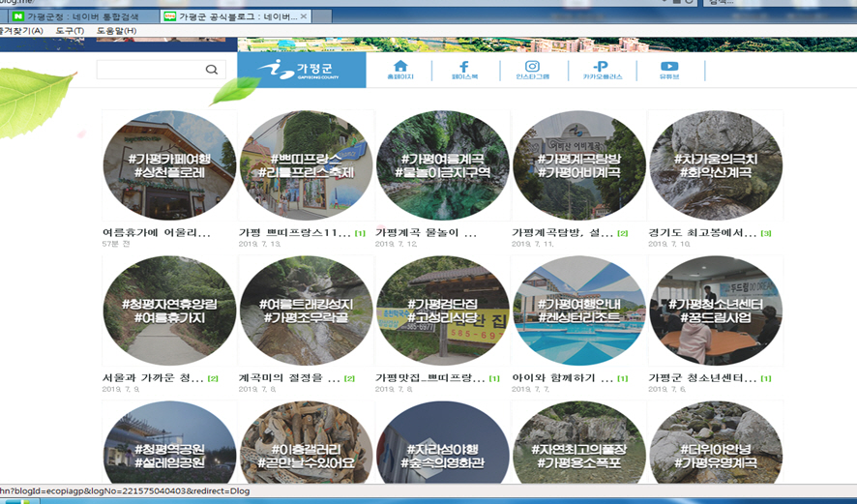Viewport: 857px width, 504px height.
Task: Open the 카카오플러스 icon link
Action: [x=602, y=70]
